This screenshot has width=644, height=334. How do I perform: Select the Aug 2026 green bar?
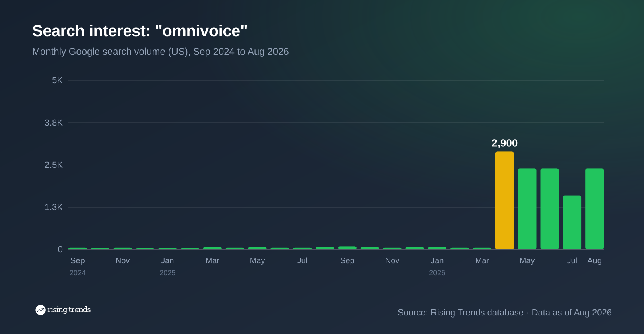tap(594, 209)
